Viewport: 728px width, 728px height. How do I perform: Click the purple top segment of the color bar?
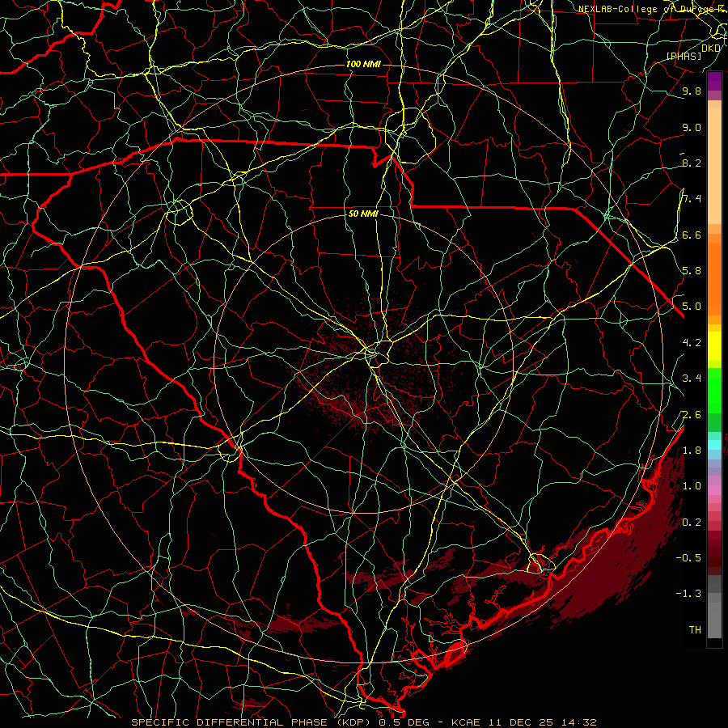click(714, 81)
